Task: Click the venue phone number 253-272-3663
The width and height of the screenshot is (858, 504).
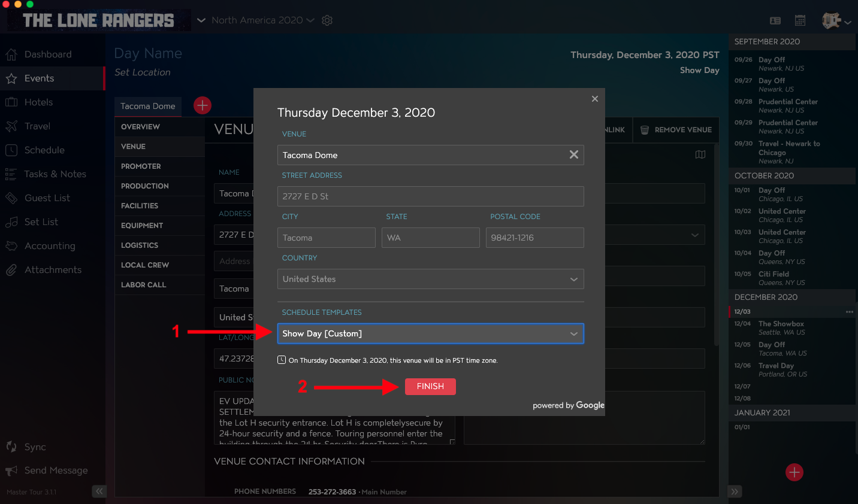Action: point(332,492)
